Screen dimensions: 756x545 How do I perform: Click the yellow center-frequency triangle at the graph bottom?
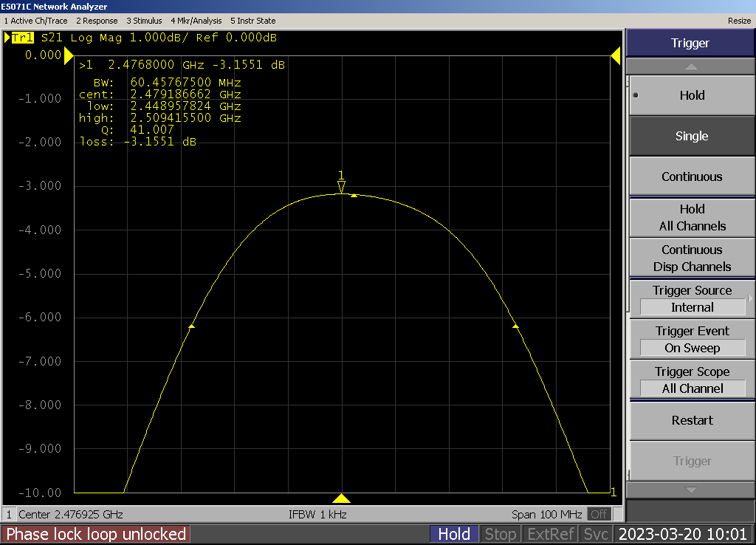point(341,498)
